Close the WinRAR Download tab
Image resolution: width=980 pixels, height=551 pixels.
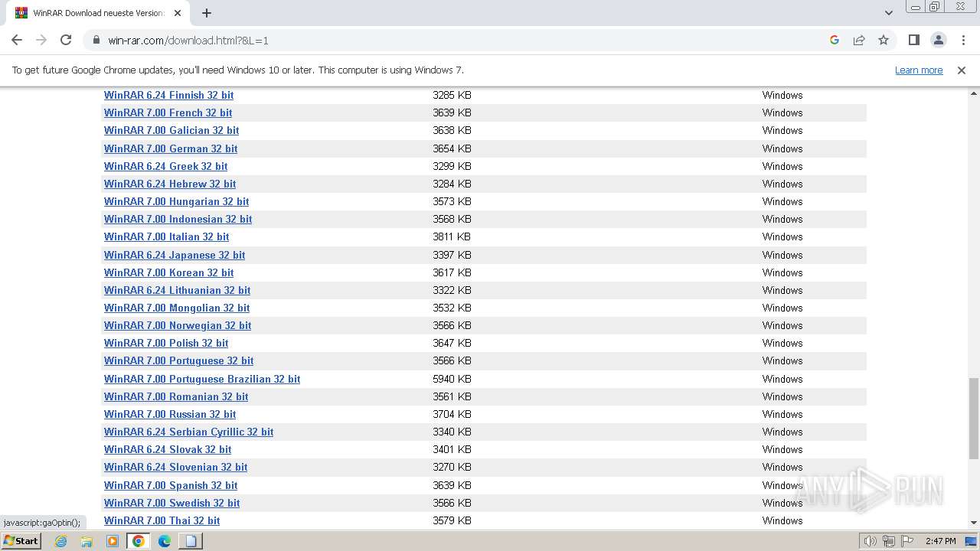(x=178, y=13)
